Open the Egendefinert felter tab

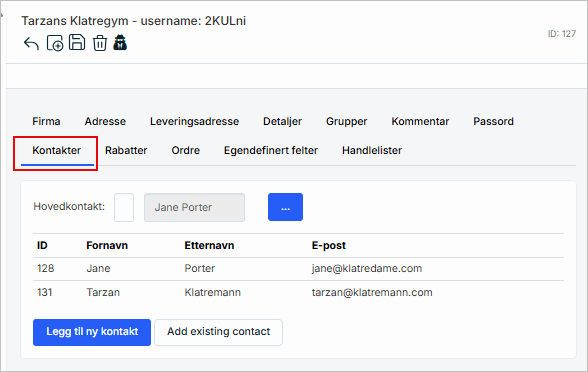pyautogui.click(x=271, y=150)
